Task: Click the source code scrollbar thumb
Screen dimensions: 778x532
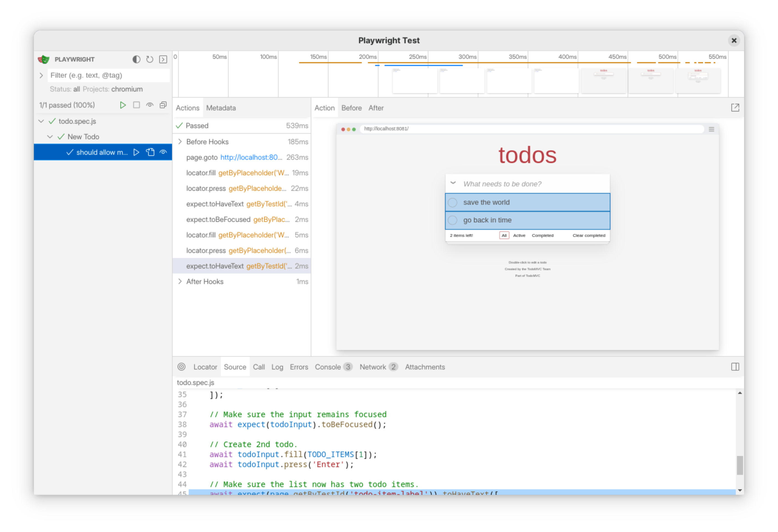Action: tap(740, 465)
